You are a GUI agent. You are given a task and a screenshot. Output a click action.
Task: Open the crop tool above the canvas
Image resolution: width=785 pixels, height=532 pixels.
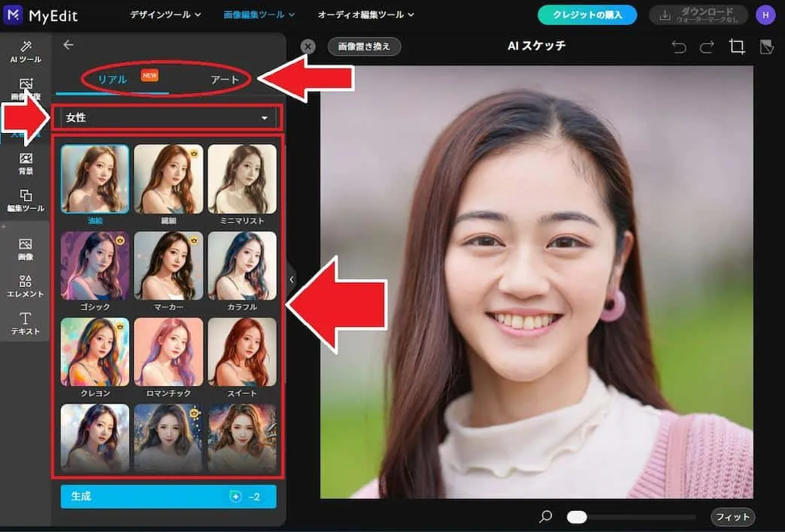737,46
